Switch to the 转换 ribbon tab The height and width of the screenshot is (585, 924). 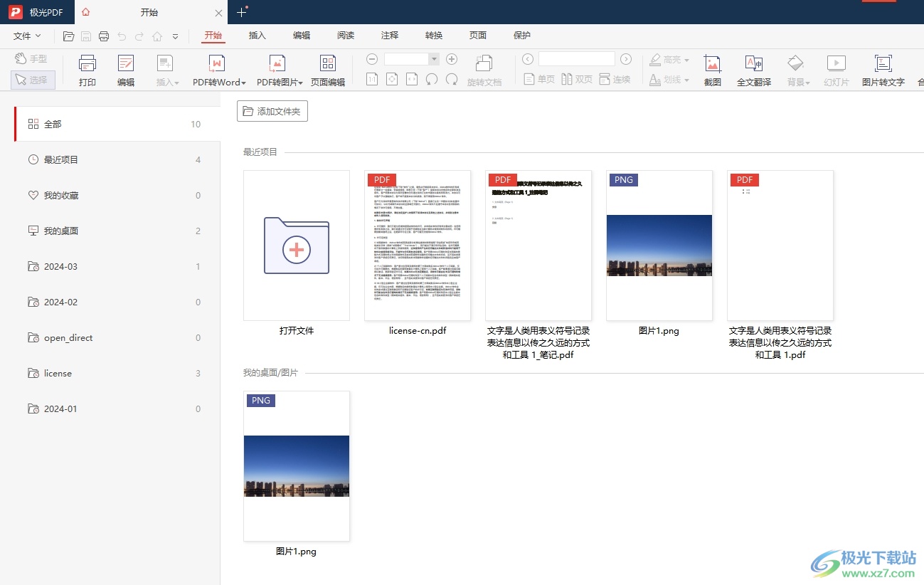(x=434, y=36)
